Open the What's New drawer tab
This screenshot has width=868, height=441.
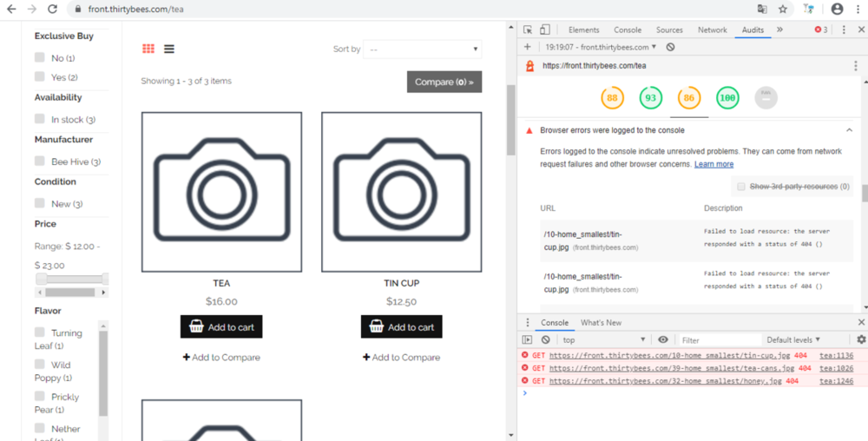pyautogui.click(x=601, y=323)
